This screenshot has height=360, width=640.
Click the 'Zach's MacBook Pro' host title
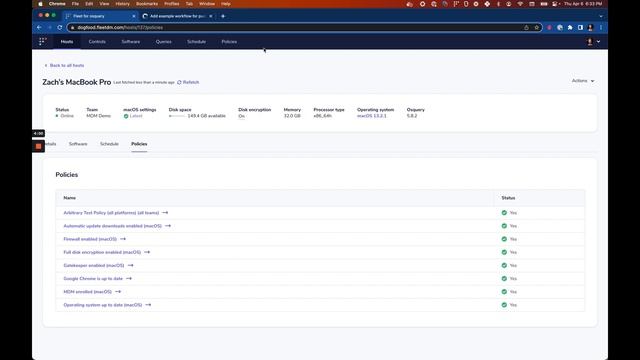point(77,82)
